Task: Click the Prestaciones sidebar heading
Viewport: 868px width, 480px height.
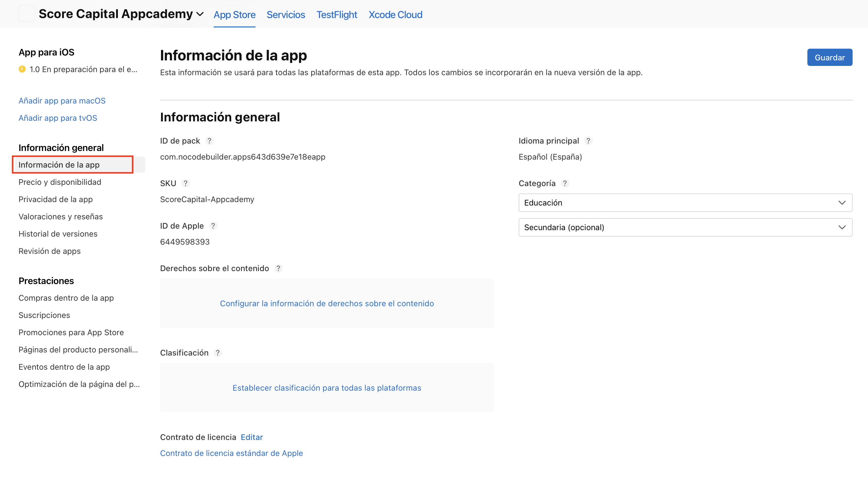Action: tap(46, 281)
